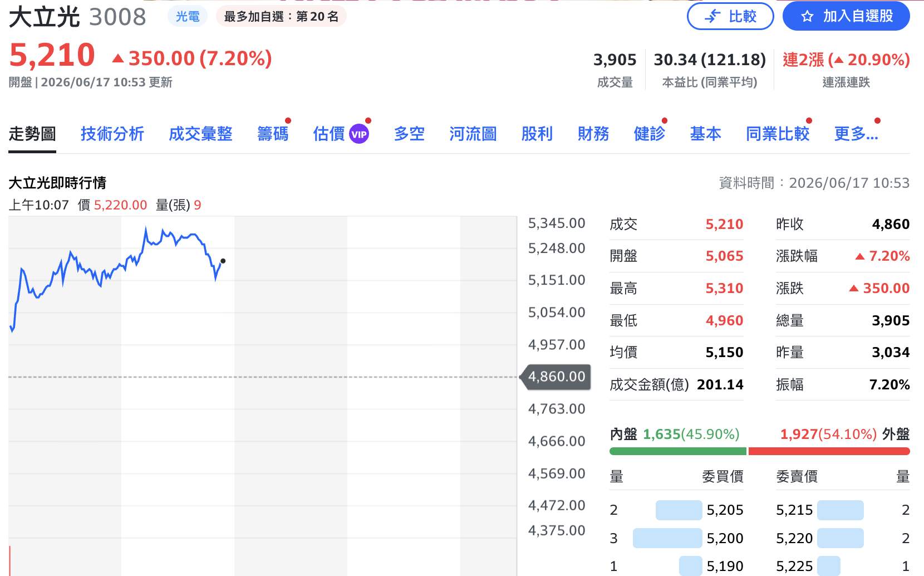This screenshot has height=576, width=924.
Task: Click the red 外盤 ratio bar
Action: tap(829, 451)
